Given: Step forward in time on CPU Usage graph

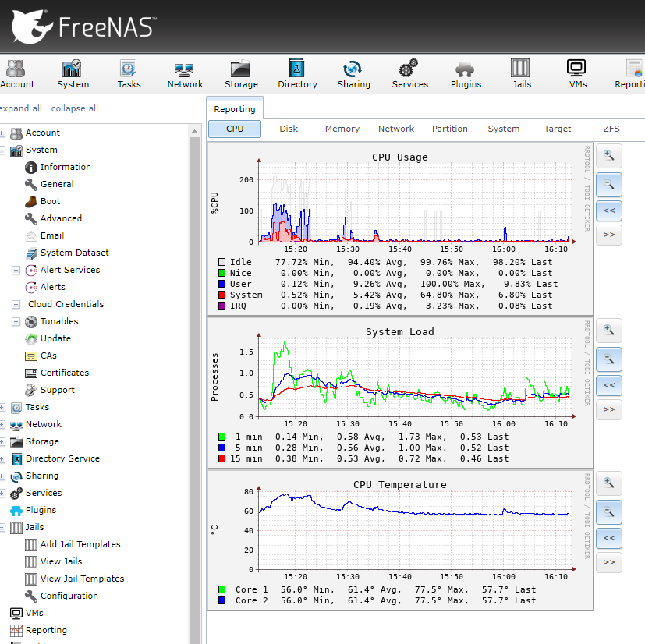Looking at the screenshot, I should (x=609, y=235).
